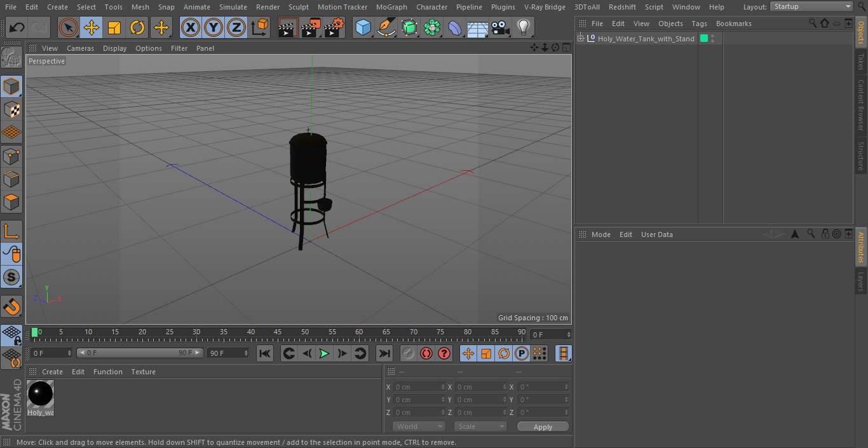Switch to Model mode
The image size is (868, 448).
pyautogui.click(x=11, y=86)
